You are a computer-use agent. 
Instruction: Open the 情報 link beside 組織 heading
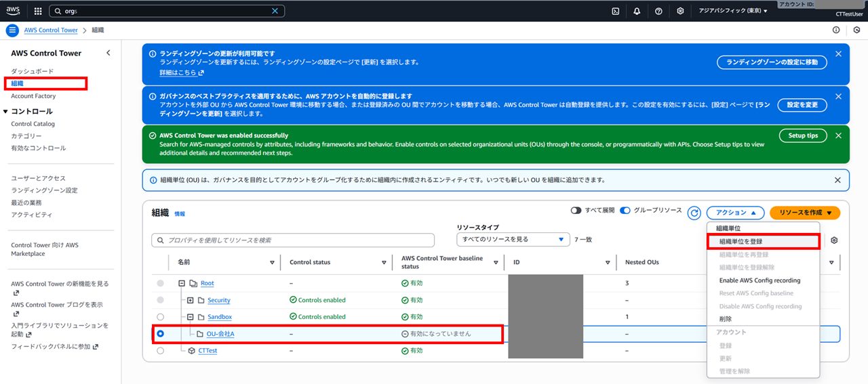point(179,213)
